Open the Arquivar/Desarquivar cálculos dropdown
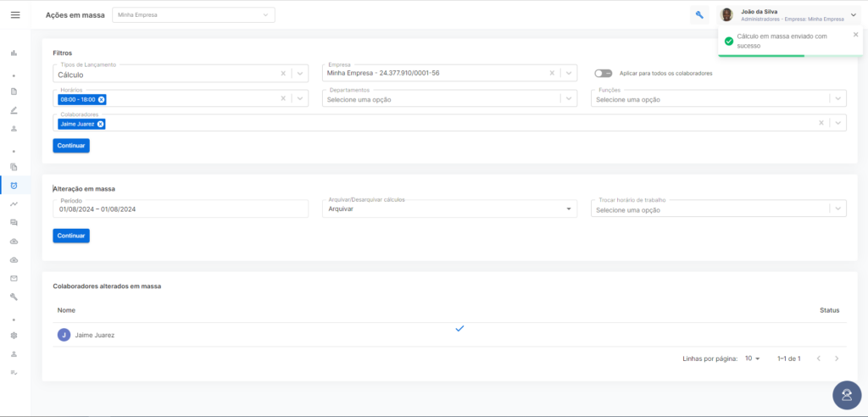The image size is (868, 417). (449, 208)
